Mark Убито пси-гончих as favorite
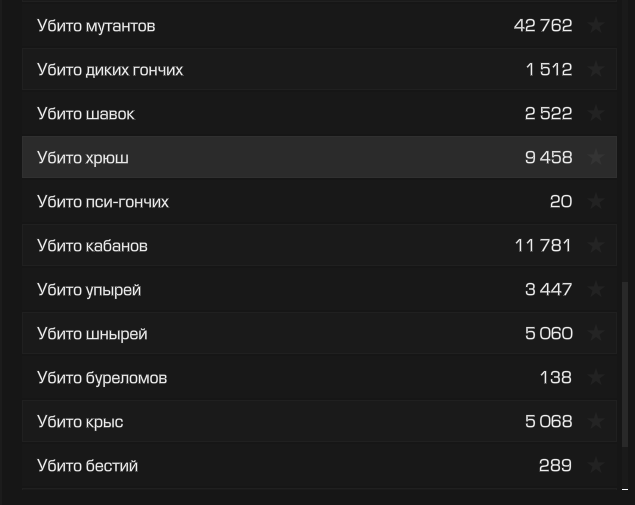The width and height of the screenshot is (635, 505). click(596, 201)
